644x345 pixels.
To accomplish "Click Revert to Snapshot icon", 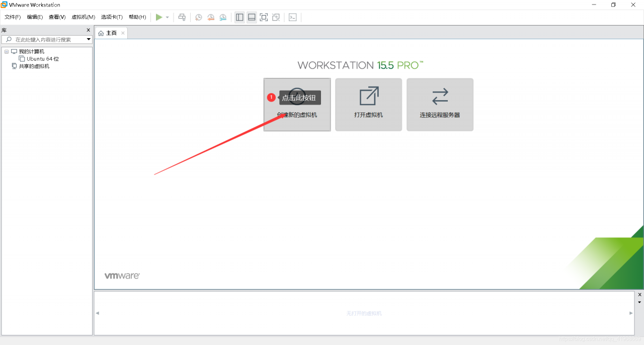I will coord(211,17).
